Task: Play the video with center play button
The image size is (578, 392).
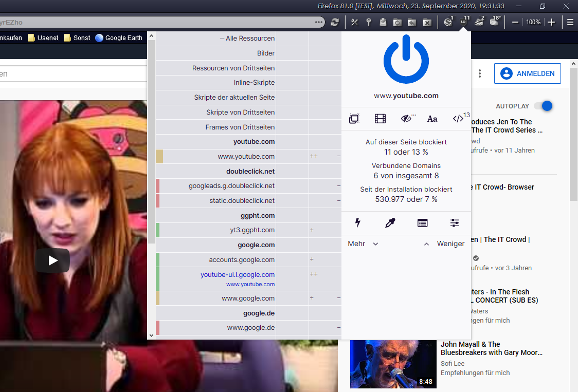Action: tap(52, 260)
